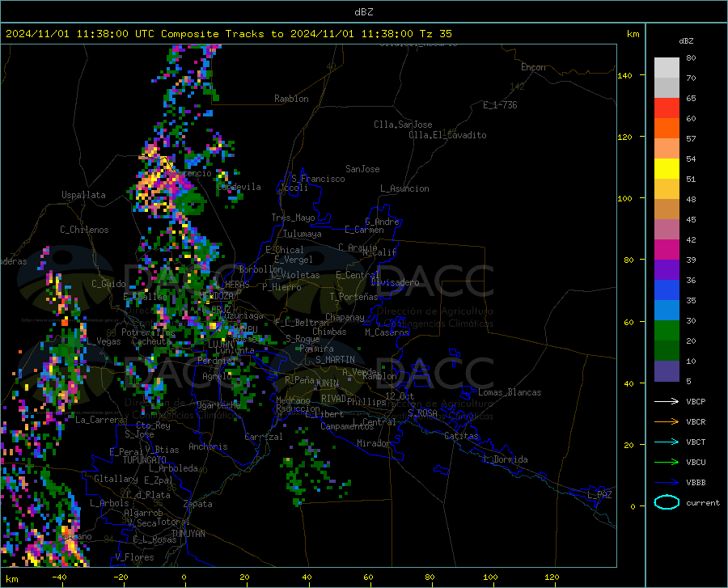Click the 'Tz 35' header value

click(x=435, y=34)
